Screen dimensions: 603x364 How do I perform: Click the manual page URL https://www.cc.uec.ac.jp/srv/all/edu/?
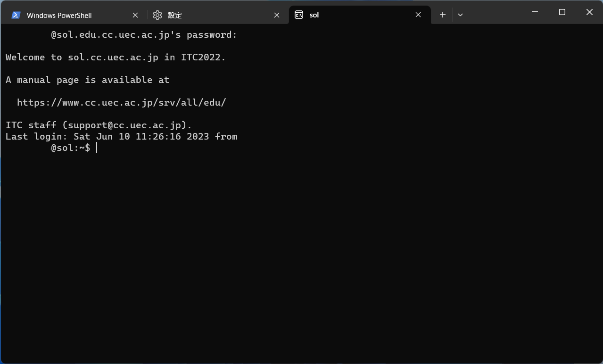[x=122, y=102]
